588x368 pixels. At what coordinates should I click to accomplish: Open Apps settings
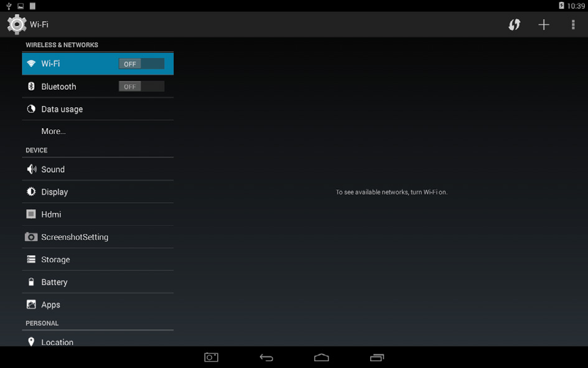pyautogui.click(x=98, y=304)
